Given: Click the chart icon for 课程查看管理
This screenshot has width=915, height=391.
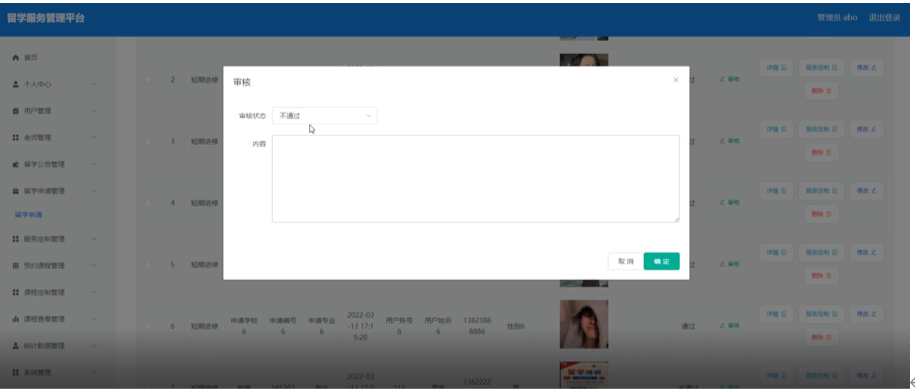Looking at the screenshot, I should pos(16,319).
